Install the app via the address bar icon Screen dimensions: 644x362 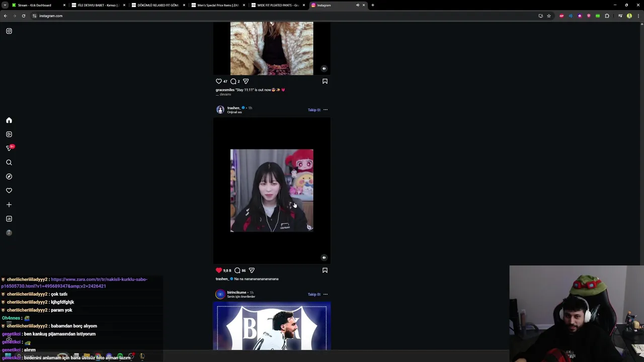click(541, 16)
